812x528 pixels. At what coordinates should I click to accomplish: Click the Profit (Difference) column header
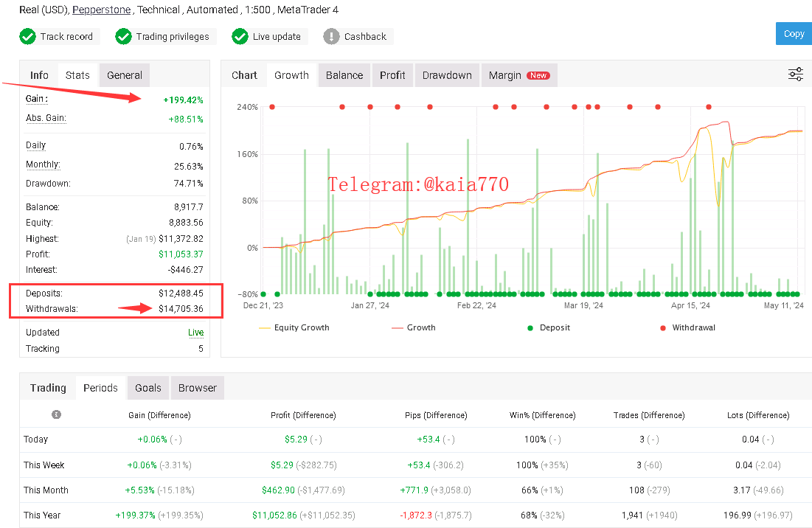[x=303, y=415]
